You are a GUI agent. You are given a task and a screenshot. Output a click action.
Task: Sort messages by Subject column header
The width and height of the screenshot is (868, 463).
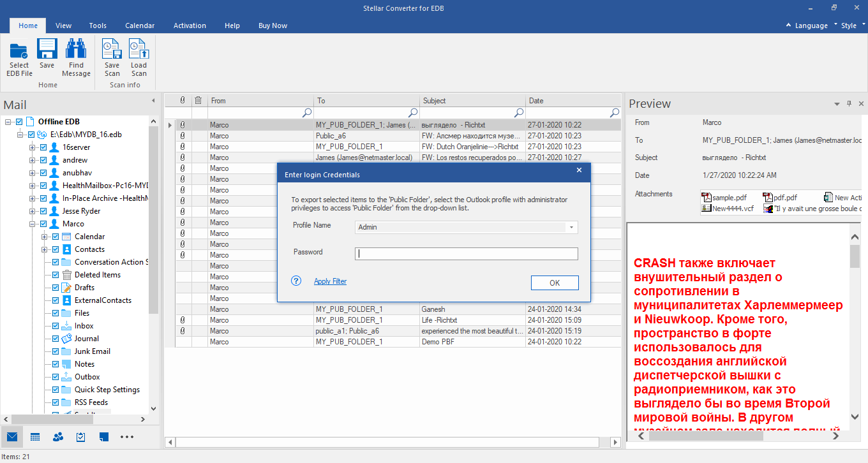click(x=473, y=100)
